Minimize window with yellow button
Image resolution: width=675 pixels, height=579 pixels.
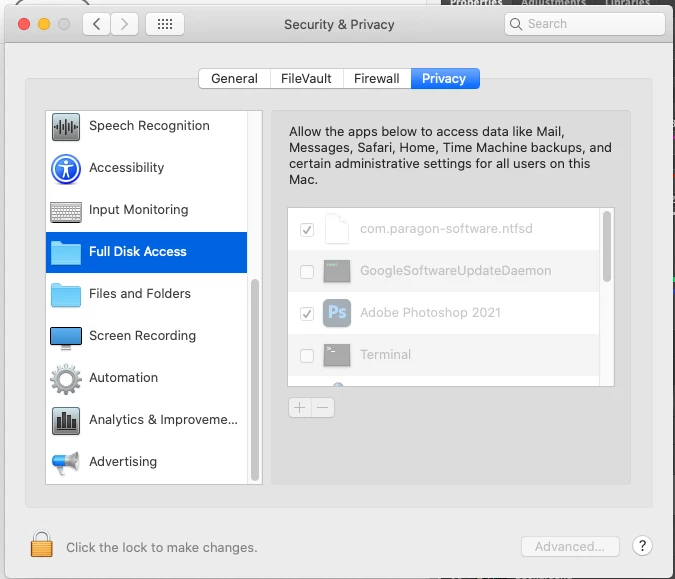pos(44,24)
